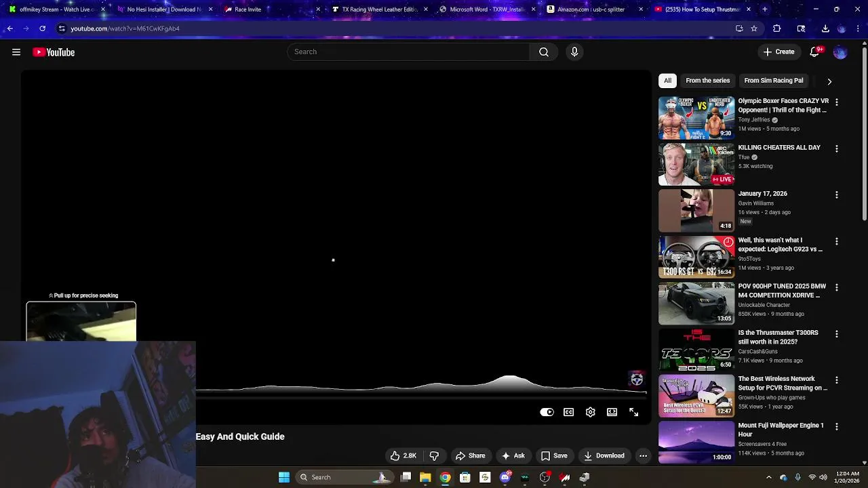Show more filter chips with right chevron

click(x=829, y=81)
